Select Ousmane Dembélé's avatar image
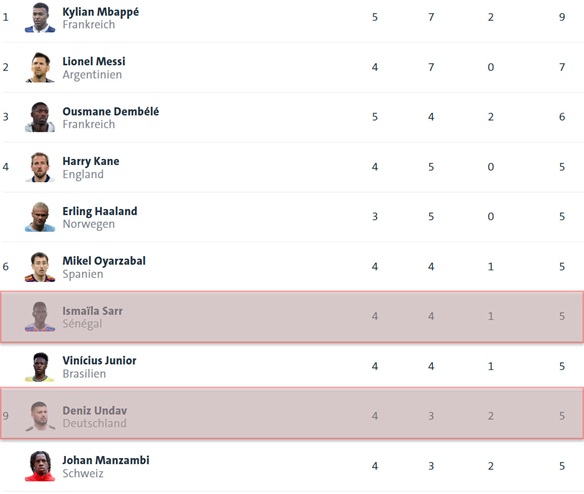This screenshot has height=494, width=584. pyautogui.click(x=40, y=117)
